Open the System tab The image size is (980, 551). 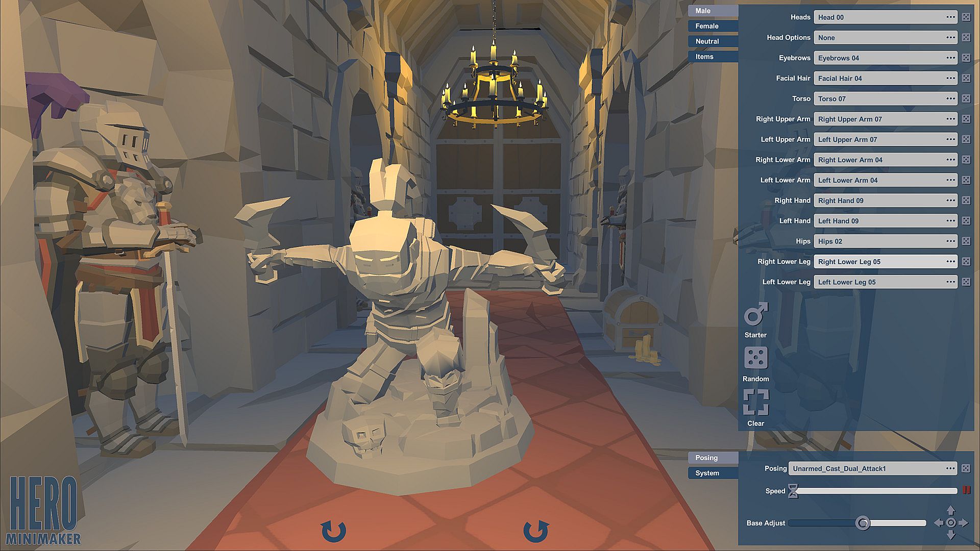pos(713,473)
